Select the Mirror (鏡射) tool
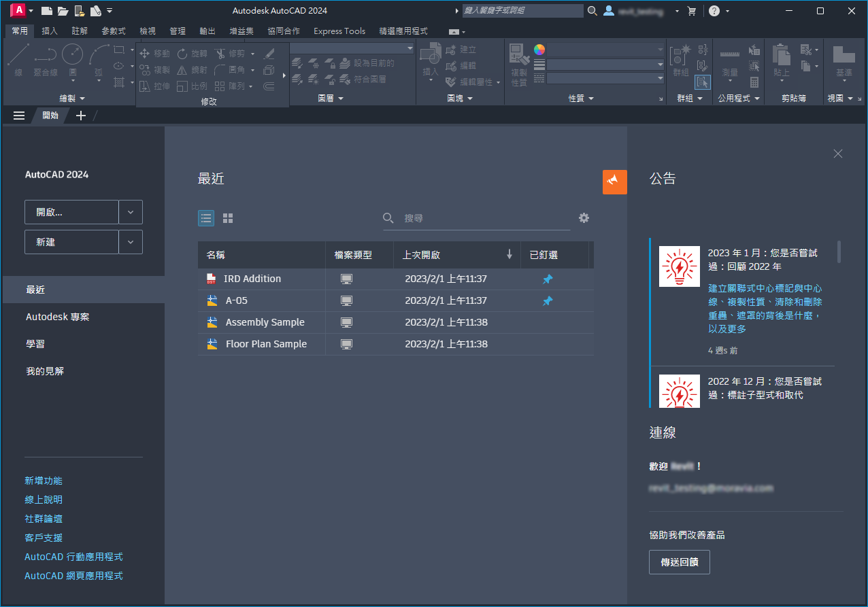The image size is (868, 607). point(192,70)
